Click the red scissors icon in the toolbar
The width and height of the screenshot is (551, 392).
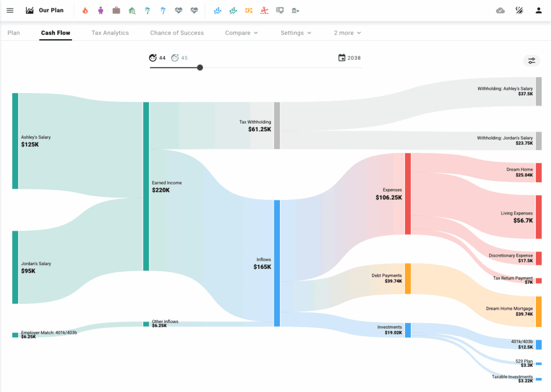tap(264, 10)
